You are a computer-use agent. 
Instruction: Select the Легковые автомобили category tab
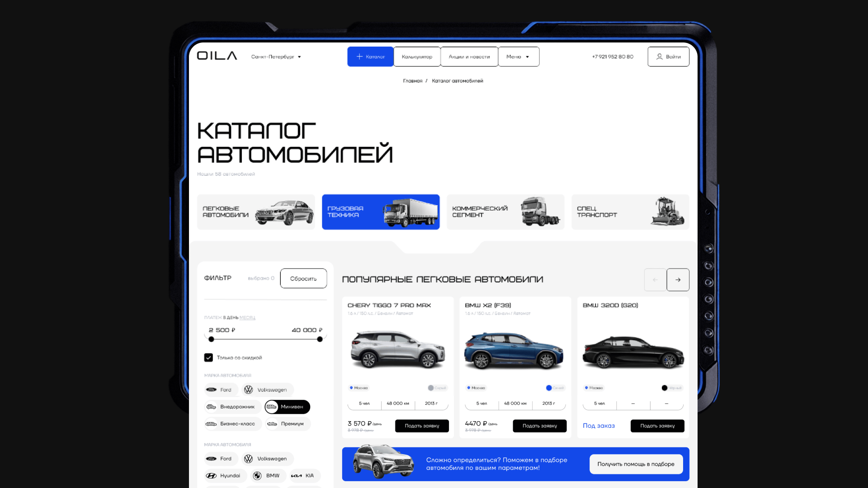(x=256, y=212)
